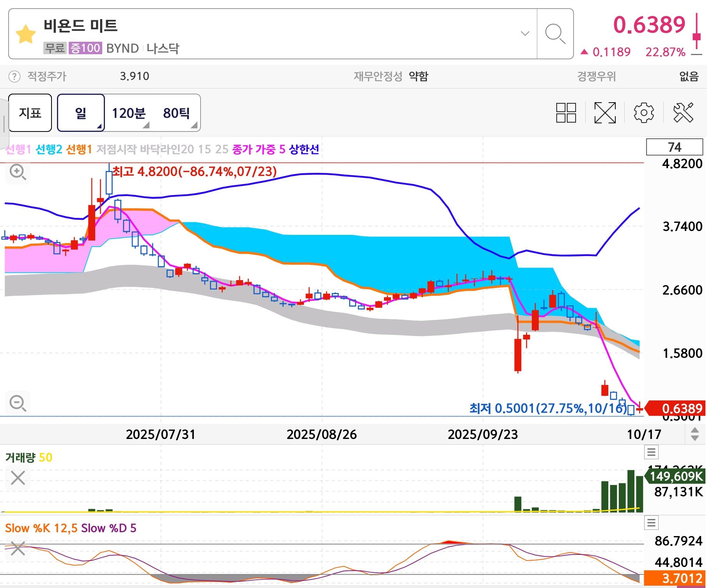Viewport: 707px width, 588px height.
Task: Click the red 0.6389 price axis tag
Action: point(676,408)
